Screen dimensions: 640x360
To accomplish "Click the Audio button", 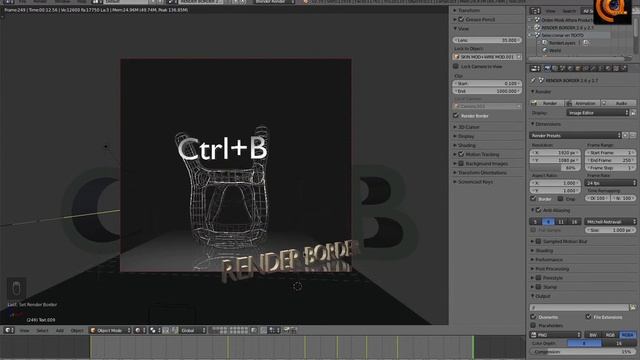I will (x=619, y=103).
